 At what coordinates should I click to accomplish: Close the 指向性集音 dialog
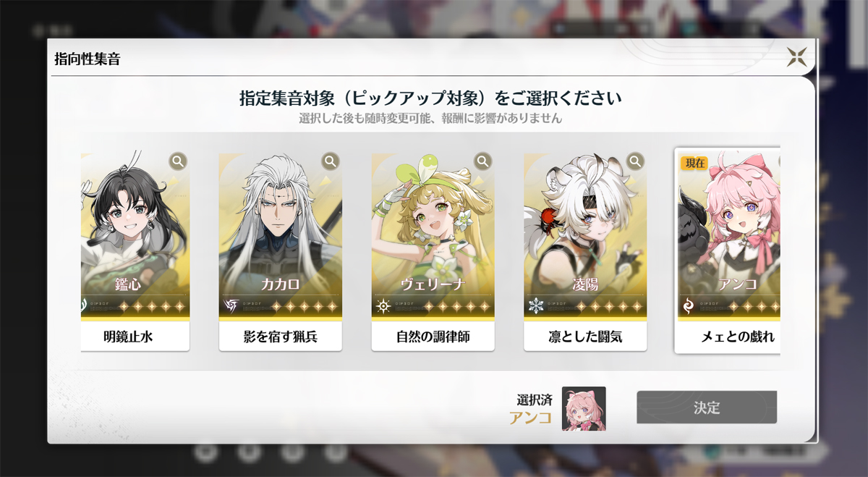[796, 57]
